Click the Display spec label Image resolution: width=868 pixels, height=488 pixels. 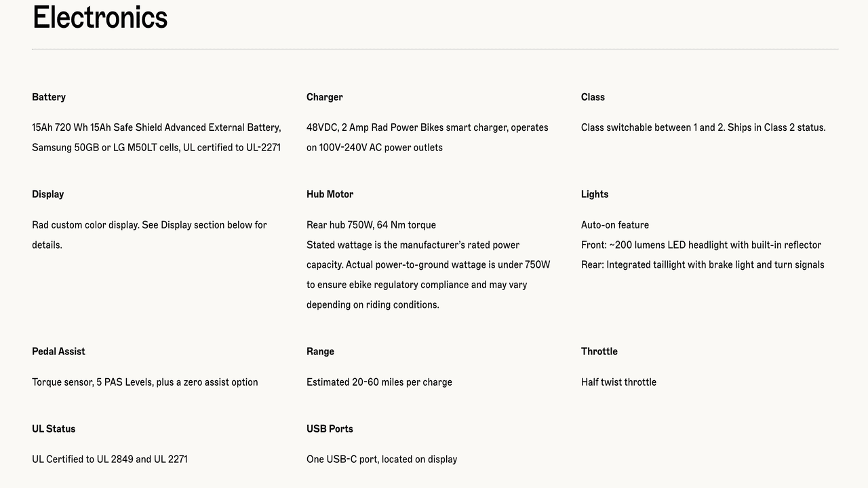[x=47, y=195]
